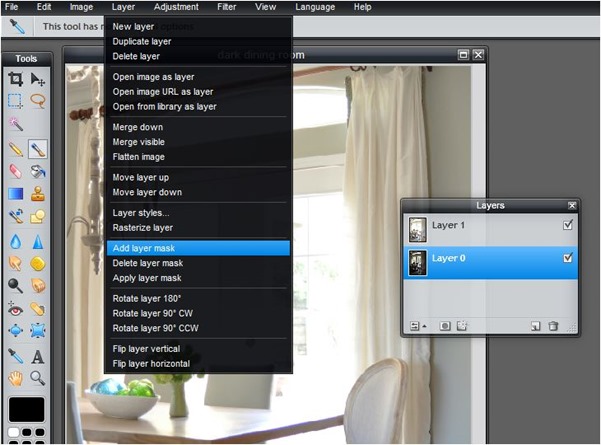Click the layer styles icon in Layers panel
Screen dimensions: 601x445
[462, 326]
